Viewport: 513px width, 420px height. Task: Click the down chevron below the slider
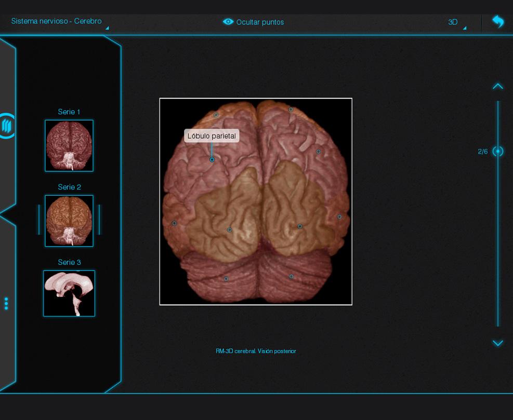(497, 343)
